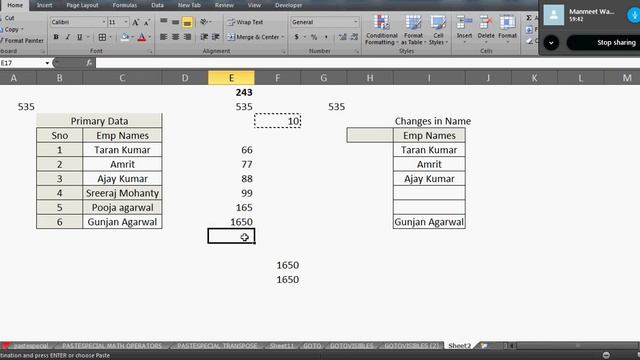Select column I header
The height and width of the screenshot is (360, 640).
429,78
